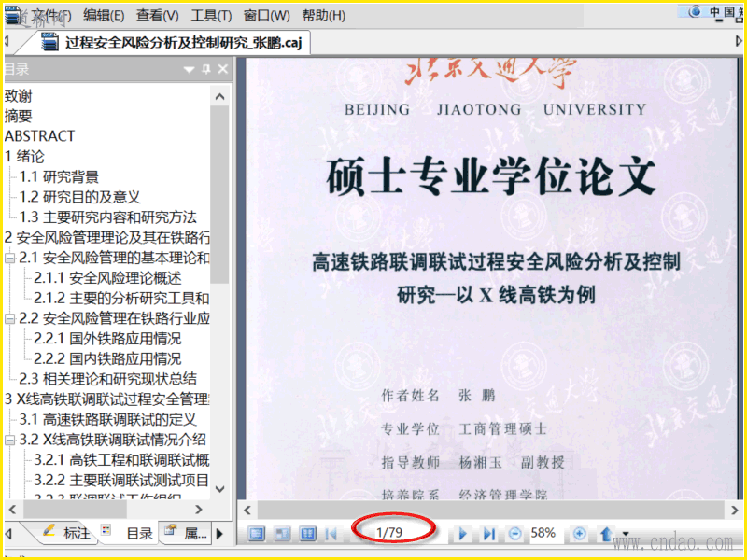Go to 2.3 相关理论和研究现状总结
The width and height of the screenshot is (747, 560).
[108, 379]
